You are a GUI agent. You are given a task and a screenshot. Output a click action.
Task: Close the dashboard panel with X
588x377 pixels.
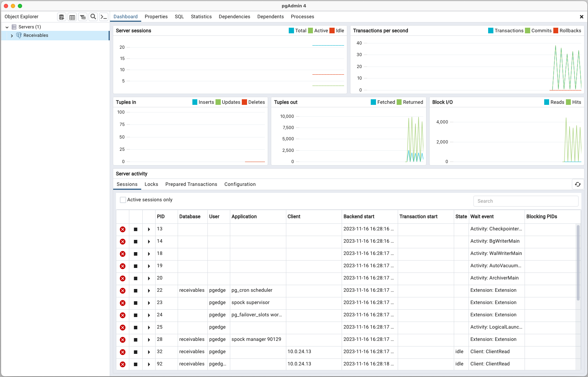(x=581, y=17)
